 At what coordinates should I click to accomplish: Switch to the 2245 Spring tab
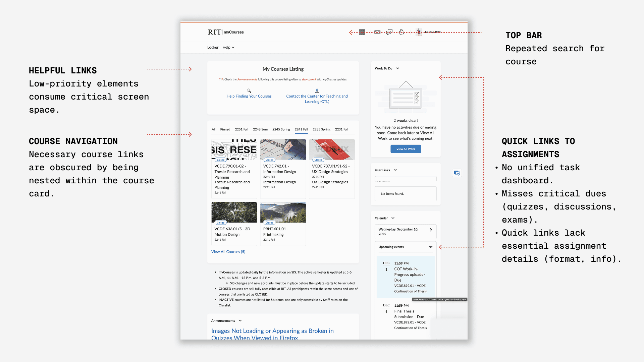281,129
